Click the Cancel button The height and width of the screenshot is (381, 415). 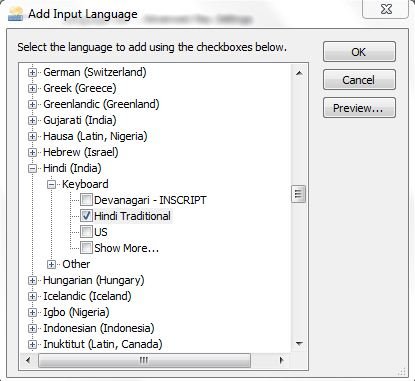click(359, 80)
